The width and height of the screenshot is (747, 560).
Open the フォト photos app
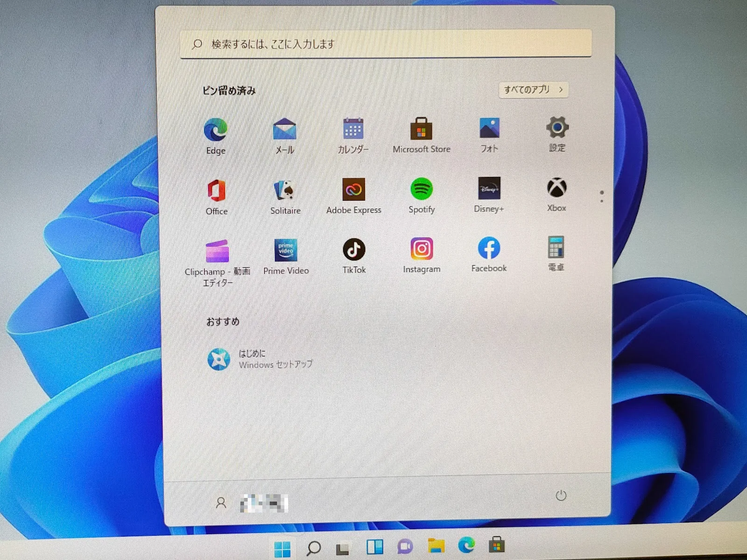[x=489, y=134]
